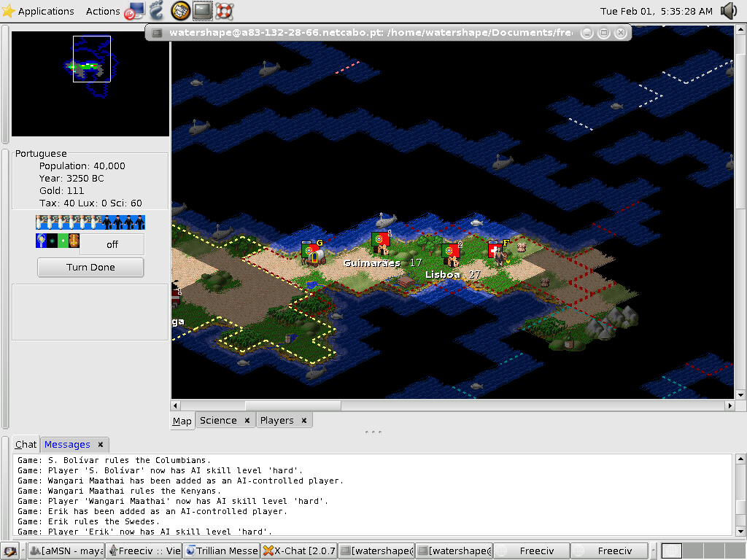Click the 'Tax: 40 Lux: 0 Sci: 60' line
The height and width of the screenshot is (560, 747).
pyautogui.click(x=90, y=203)
